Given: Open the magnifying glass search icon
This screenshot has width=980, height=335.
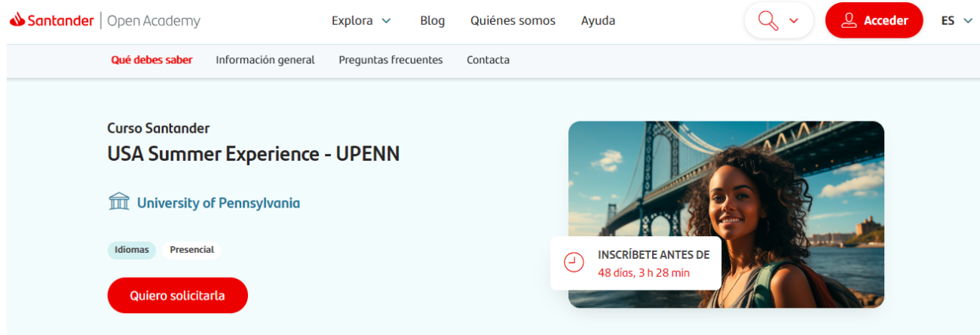Looking at the screenshot, I should tap(768, 21).
